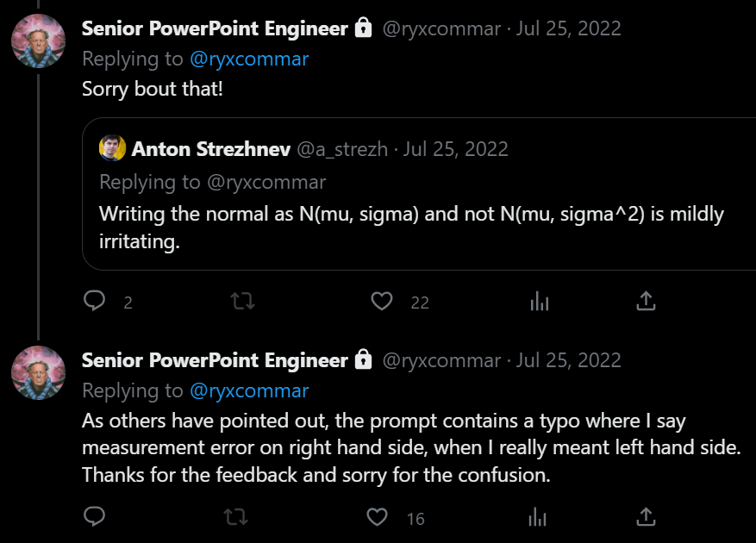756x543 pixels.
Task: Like the "Sorry bout that!" tweet
Action: 382,302
